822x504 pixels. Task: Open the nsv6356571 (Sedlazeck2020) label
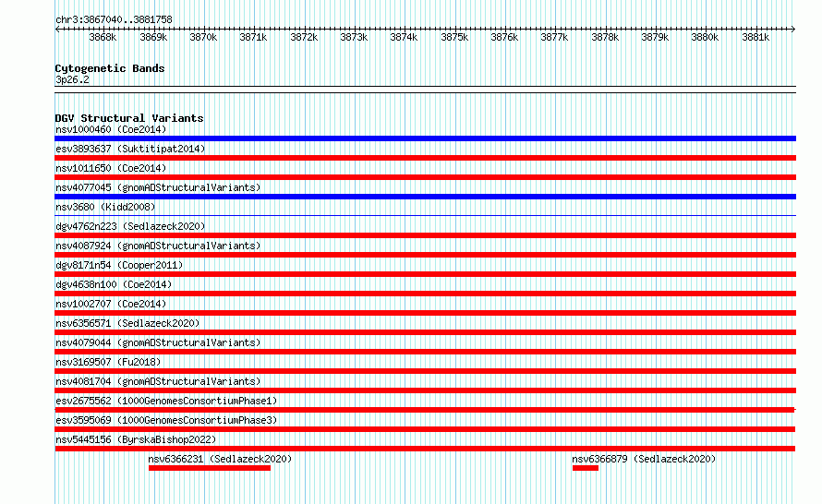127,323
